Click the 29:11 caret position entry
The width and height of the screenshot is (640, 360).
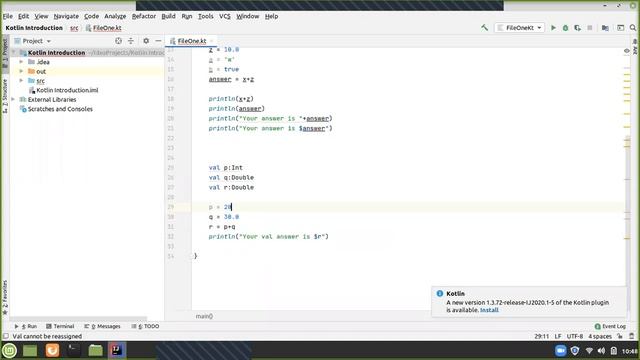click(542, 336)
